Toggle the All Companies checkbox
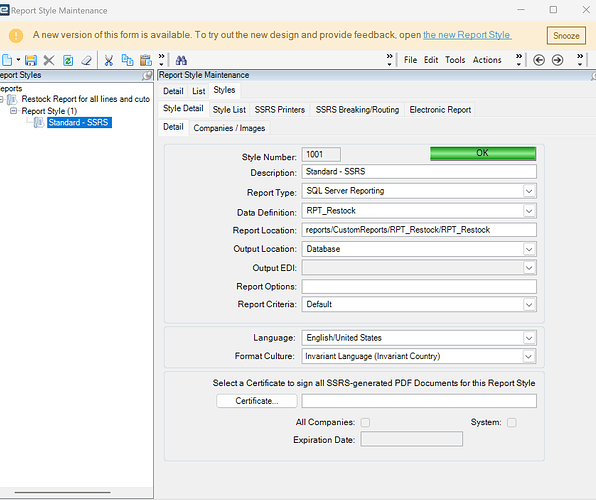This screenshot has height=500, width=596. click(x=365, y=422)
